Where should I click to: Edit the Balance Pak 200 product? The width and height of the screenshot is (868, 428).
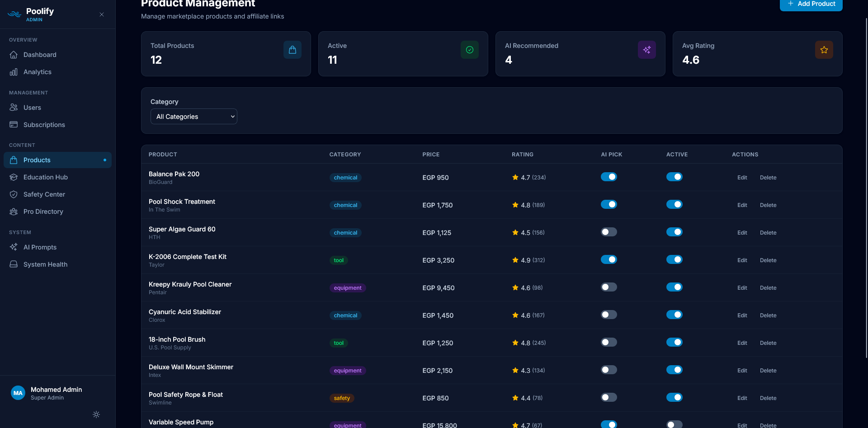coord(742,178)
